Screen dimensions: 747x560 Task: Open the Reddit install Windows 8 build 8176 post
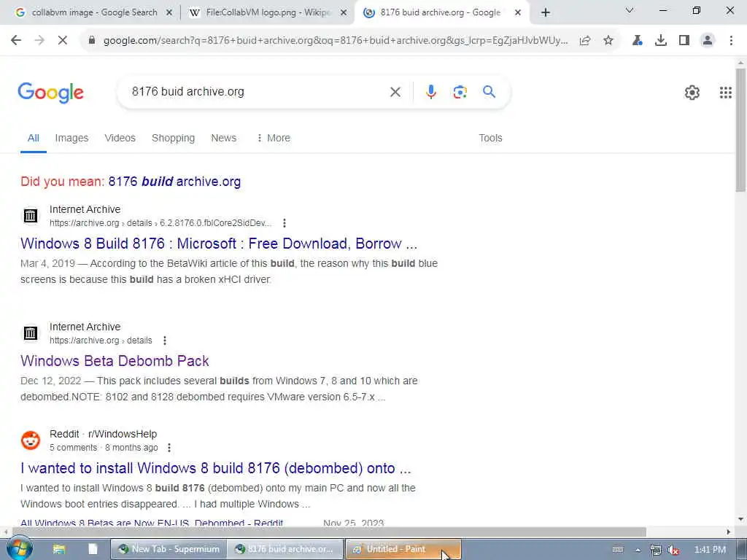[x=215, y=468]
